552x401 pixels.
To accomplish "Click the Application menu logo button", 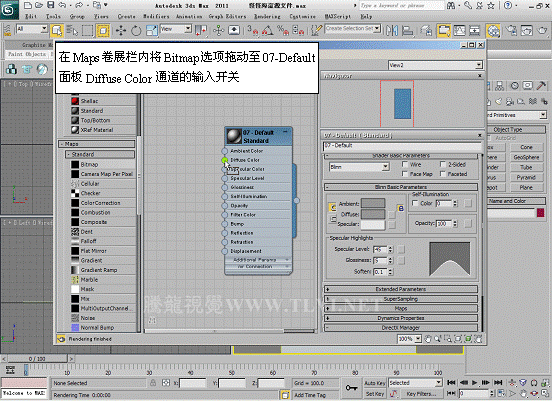I will tap(10, 10).
